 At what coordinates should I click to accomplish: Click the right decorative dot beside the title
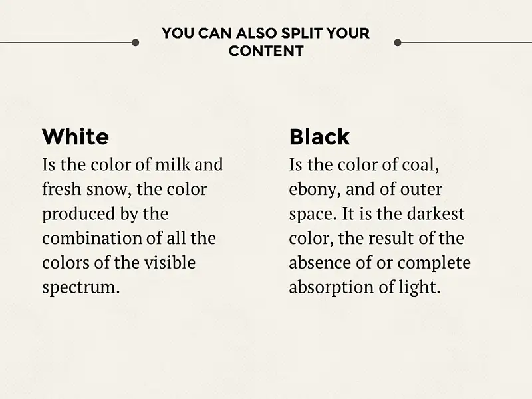[398, 43]
